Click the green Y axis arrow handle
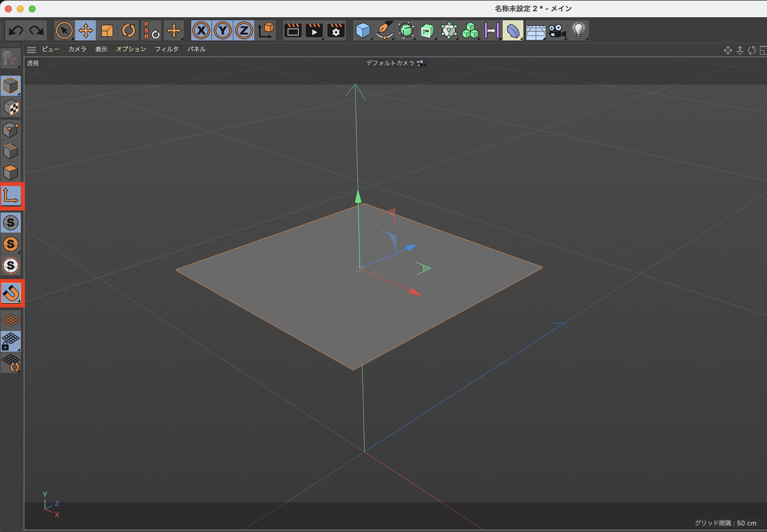The width and height of the screenshot is (767, 532). coord(358,197)
